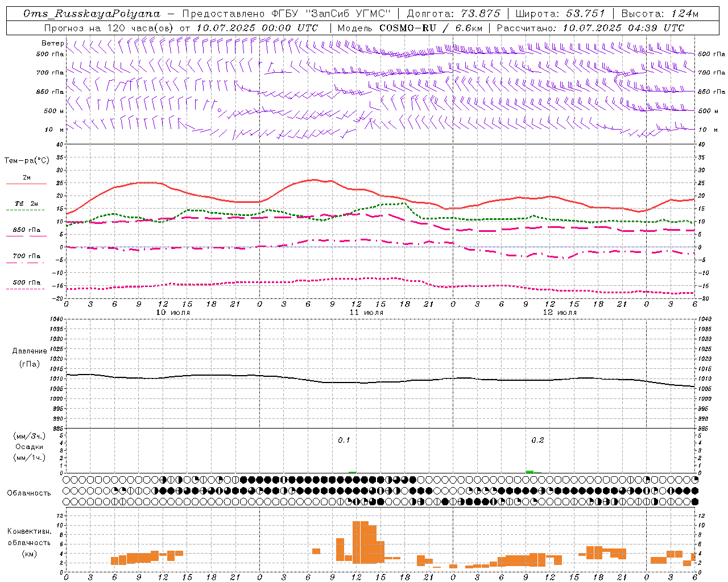The height and width of the screenshot is (582, 728).
Task: Select the longitude value Долгота: 73.875
Action: (453, 14)
